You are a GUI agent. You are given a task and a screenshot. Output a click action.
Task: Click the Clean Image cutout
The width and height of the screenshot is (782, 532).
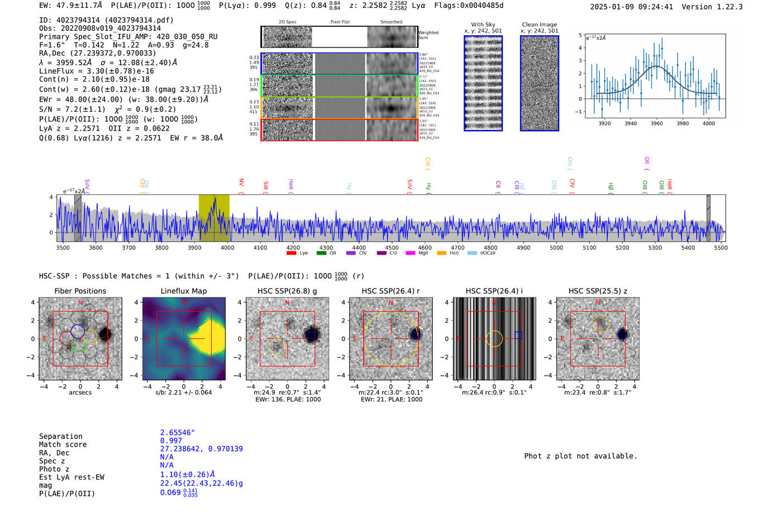[x=540, y=83]
